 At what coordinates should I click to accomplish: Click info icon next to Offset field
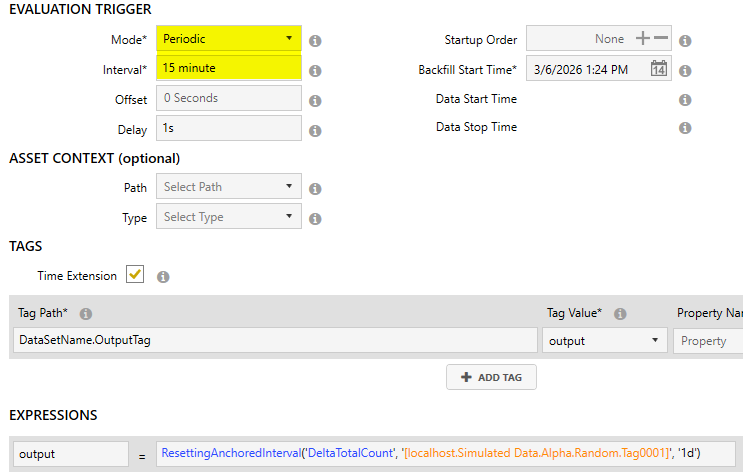[315, 100]
